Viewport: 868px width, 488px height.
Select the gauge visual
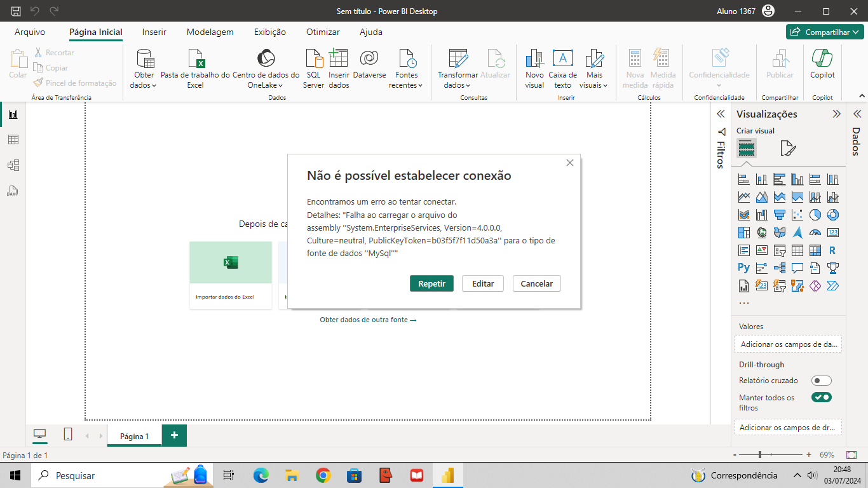(x=815, y=233)
